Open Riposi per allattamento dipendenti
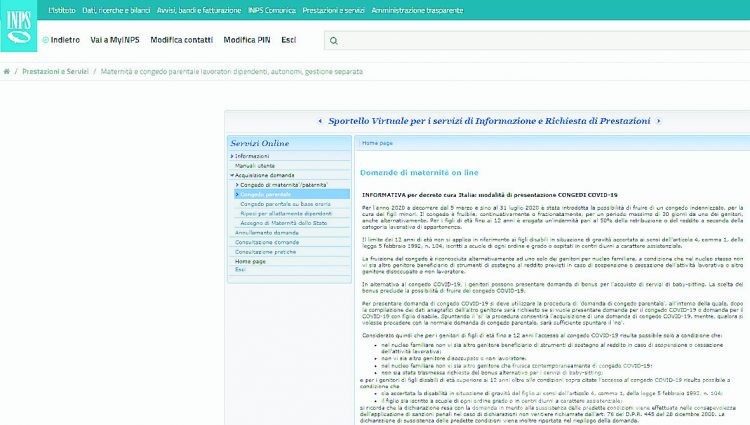This screenshot has height=425, width=750. click(x=286, y=214)
